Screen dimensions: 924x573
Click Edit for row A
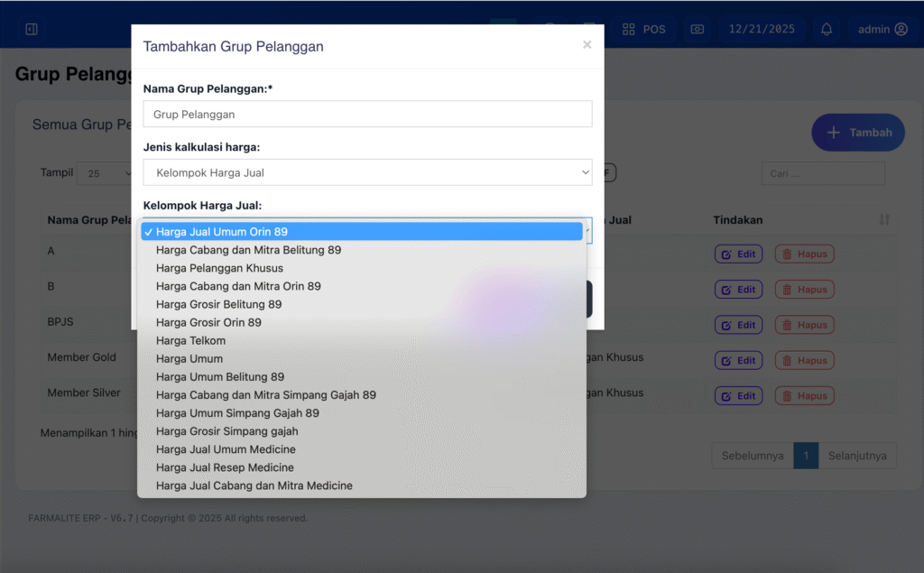[738, 254]
